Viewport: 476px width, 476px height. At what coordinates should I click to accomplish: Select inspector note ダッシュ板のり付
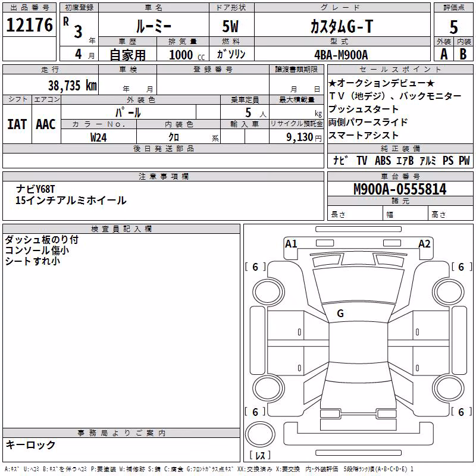click(x=42, y=240)
